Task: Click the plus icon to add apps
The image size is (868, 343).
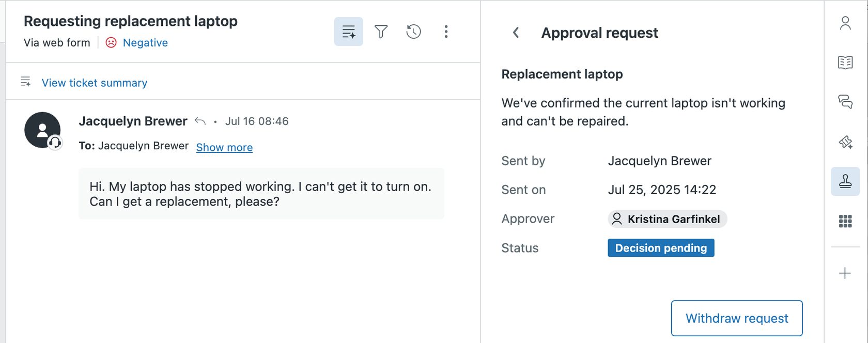Action: [845, 273]
